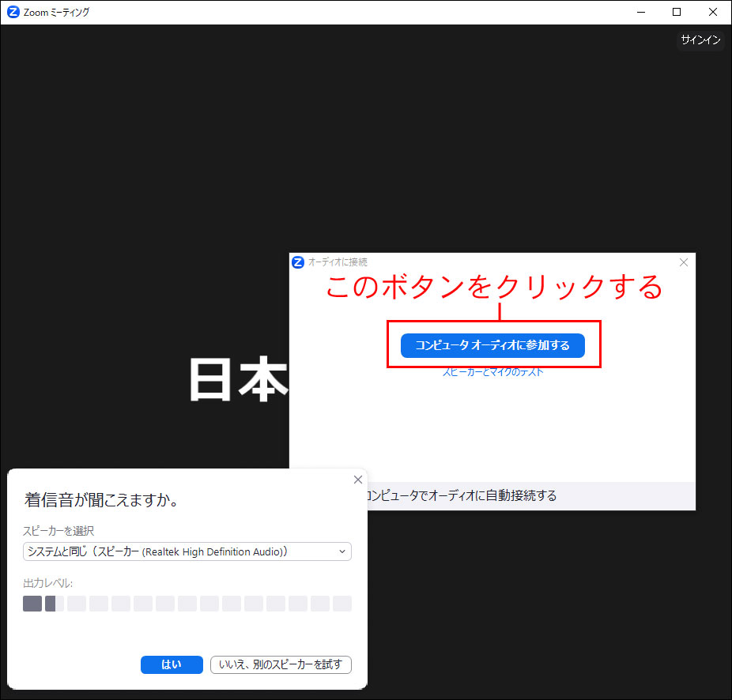Click いいえ、別のスピーカーを試す button
The image size is (732, 700).
point(281,664)
